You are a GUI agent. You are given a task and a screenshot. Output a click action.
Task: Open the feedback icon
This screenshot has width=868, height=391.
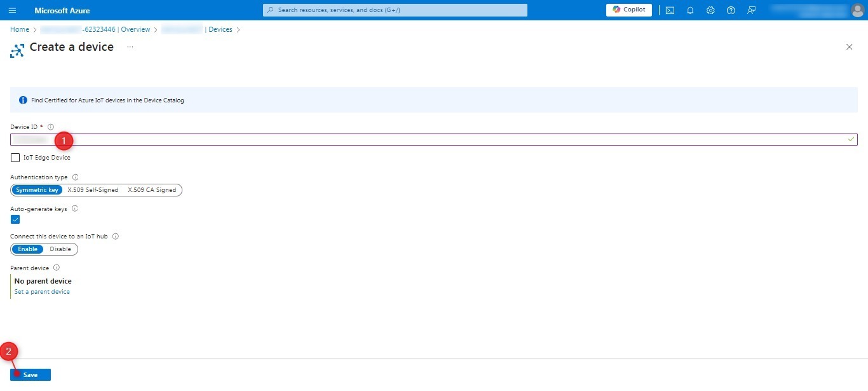(x=751, y=10)
